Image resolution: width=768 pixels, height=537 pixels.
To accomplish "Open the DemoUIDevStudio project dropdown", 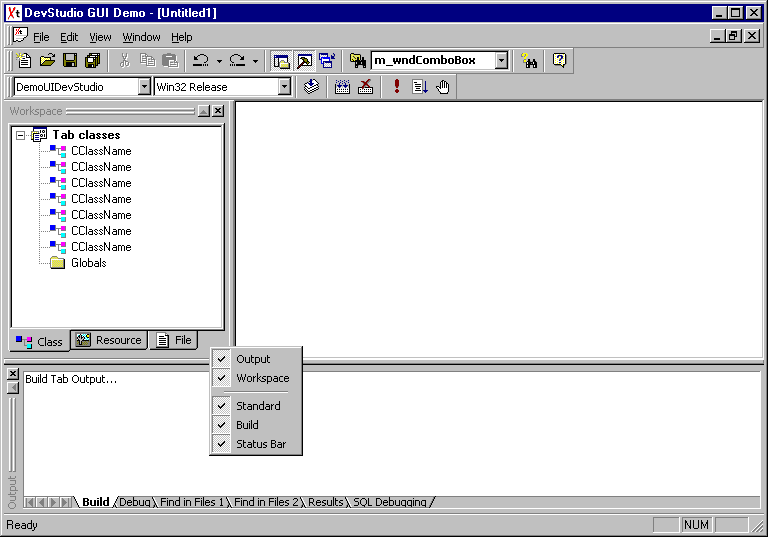I will pyautogui.click(x=144, y=87).
